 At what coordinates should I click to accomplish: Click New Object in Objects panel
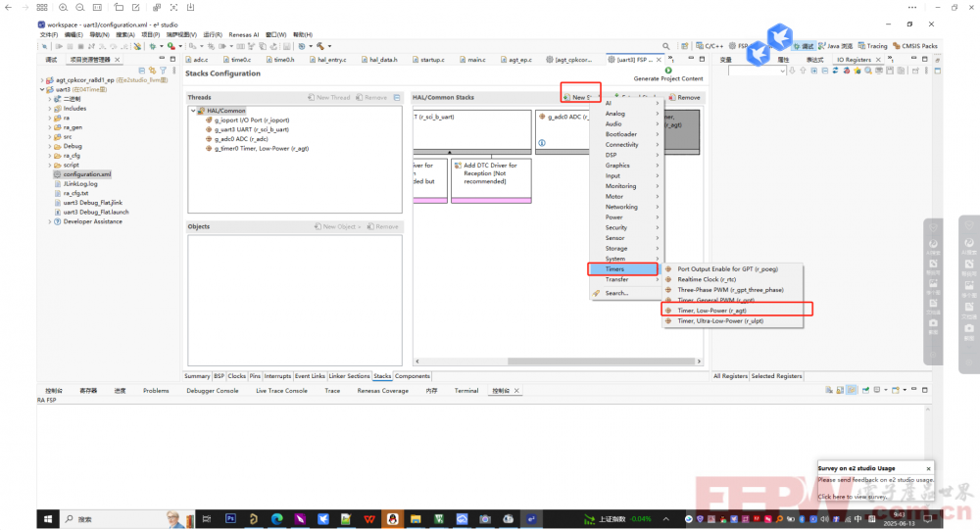pyautogui.click(x=337, y=227)
